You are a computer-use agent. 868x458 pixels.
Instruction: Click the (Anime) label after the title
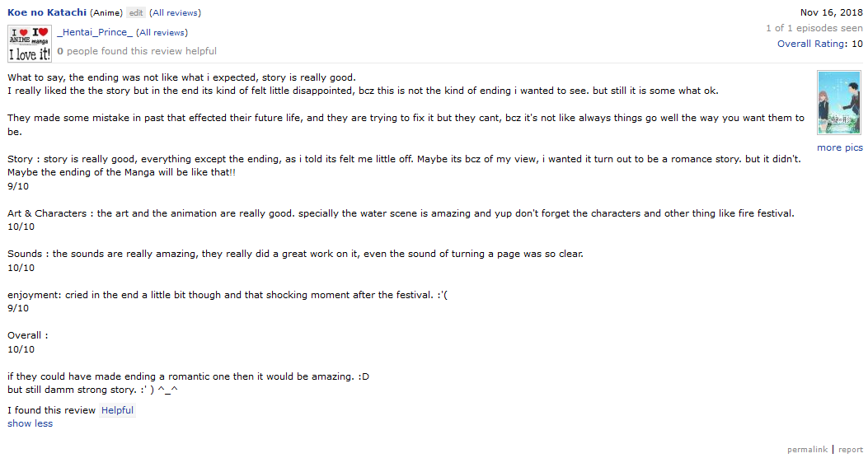107,12
